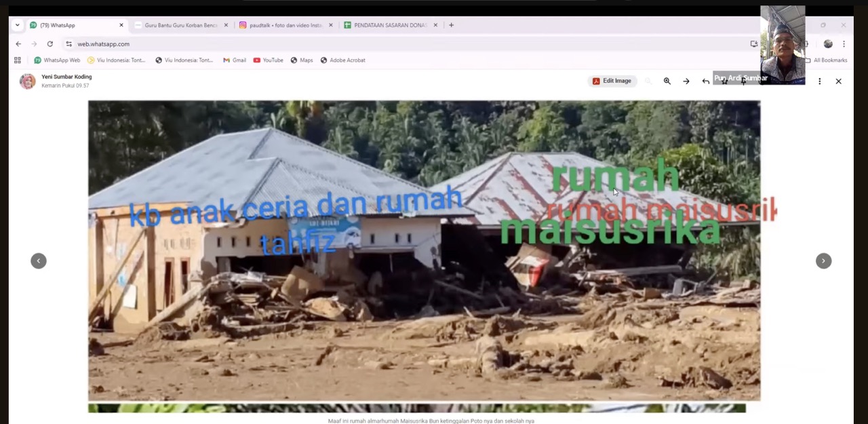868x424 pixels.
Task: Open the photo viewer three-dot menu
Action: coord(819,81)
